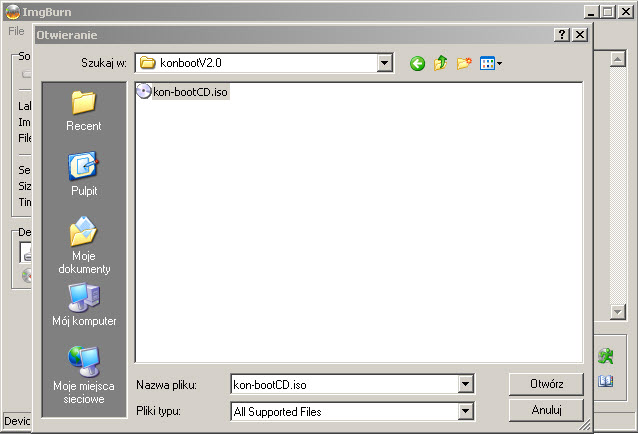Screen dimensions: 638x434
Task: Open the View menu icon
Action: point(490,63)
